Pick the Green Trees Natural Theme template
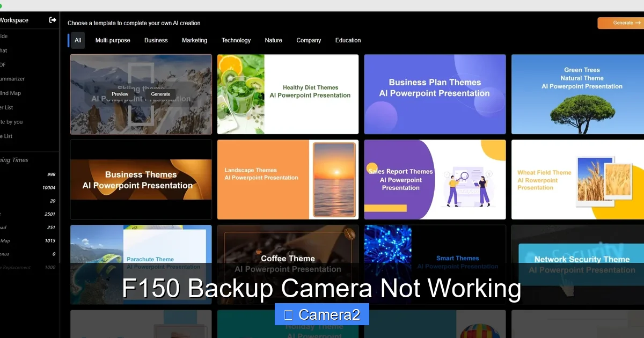The height and width of the screenshot is (338, 644). [x=577, y=94]
